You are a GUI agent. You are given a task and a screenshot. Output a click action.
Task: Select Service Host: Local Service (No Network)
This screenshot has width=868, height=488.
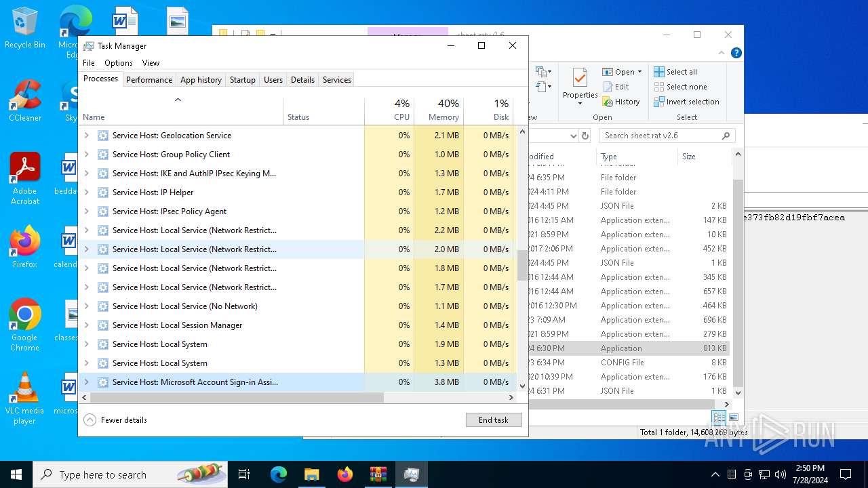tap(297, 306)
